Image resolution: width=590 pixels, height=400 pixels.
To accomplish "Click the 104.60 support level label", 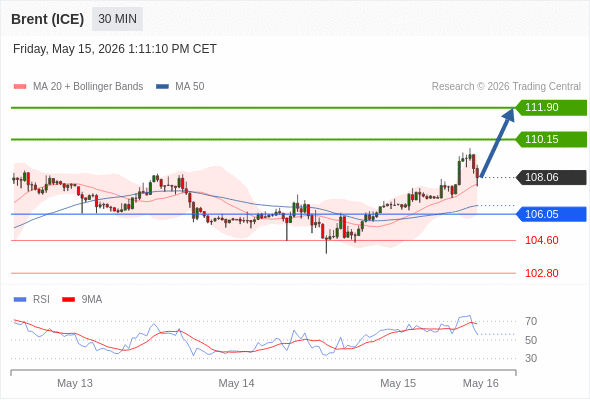I will (541, 240).
